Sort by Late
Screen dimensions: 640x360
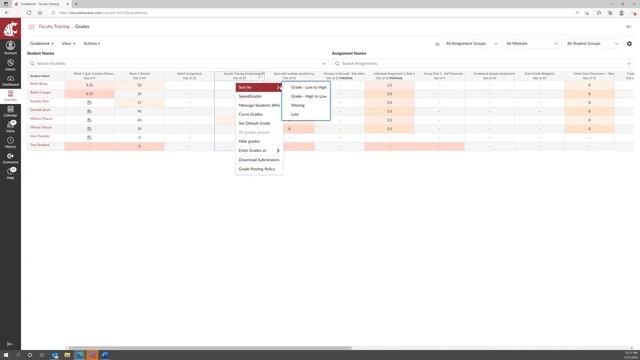coord(306,114)
